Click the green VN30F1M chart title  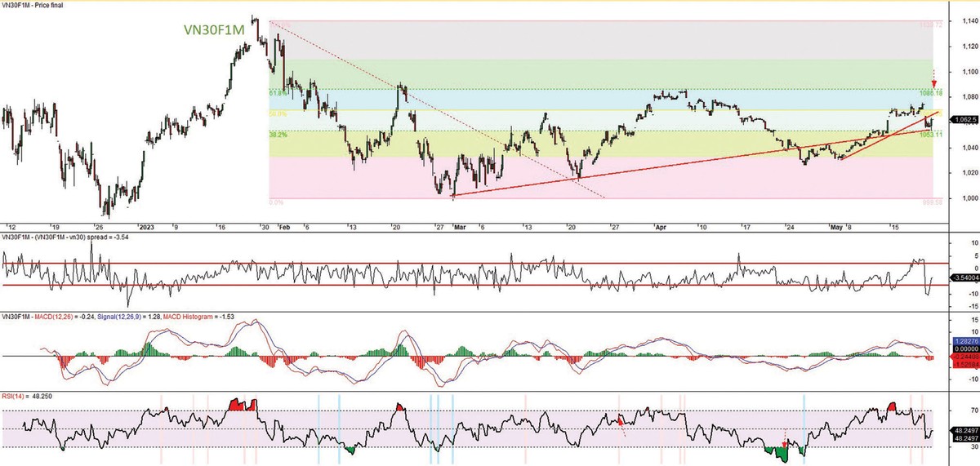(x=212, y=30)
